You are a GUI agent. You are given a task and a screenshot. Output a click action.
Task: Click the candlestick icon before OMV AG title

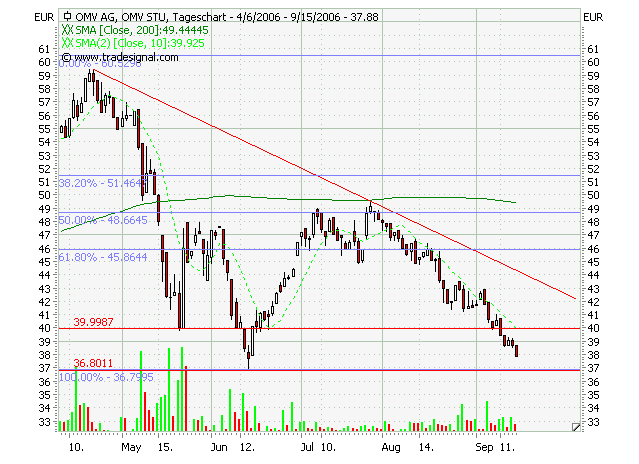66,17
